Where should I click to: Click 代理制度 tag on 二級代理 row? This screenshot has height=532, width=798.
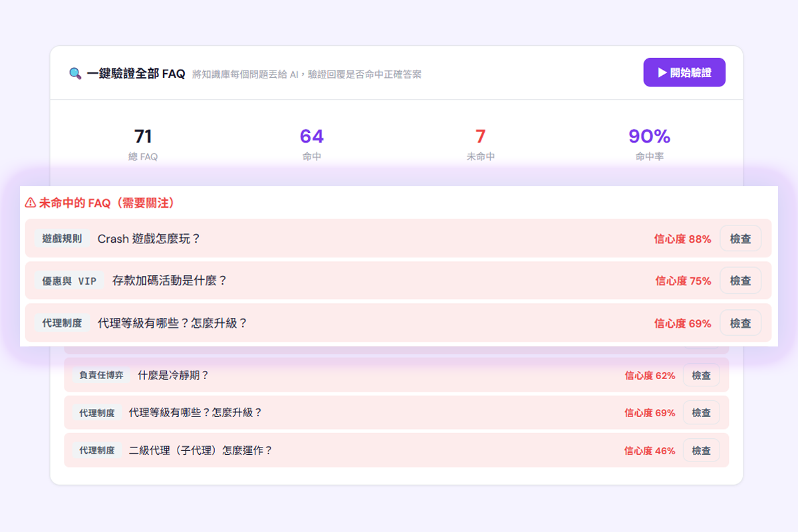click(x=97, y=450)
